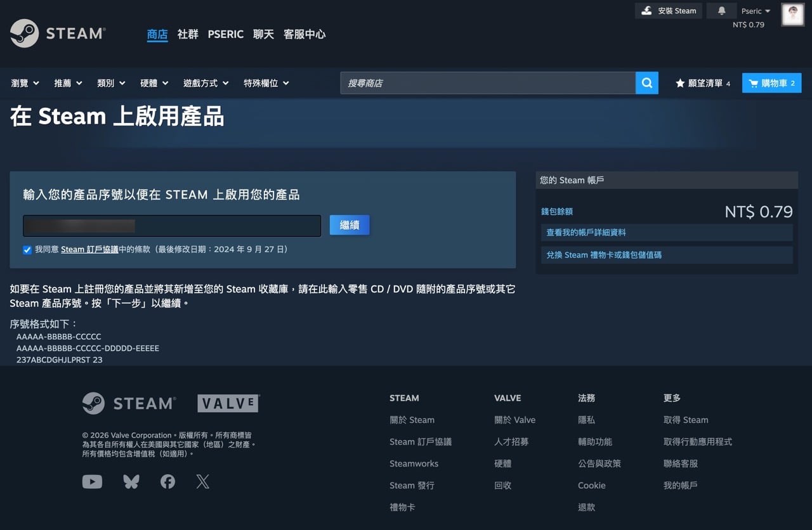812x530 pixels.
Task: Expand the 特殊欄位 dropdown menu
Action: pos(266,83)
